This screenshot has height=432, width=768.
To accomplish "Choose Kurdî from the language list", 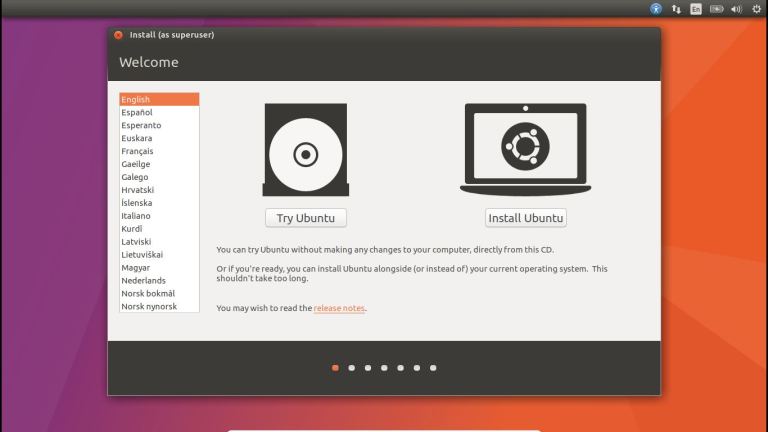I will (x=159, y=229).
